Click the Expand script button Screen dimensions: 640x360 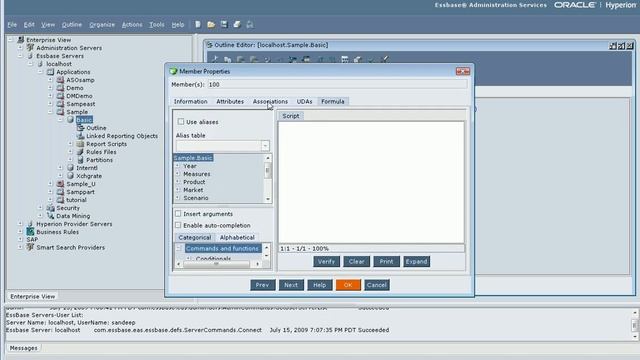(x=416, y=261)
